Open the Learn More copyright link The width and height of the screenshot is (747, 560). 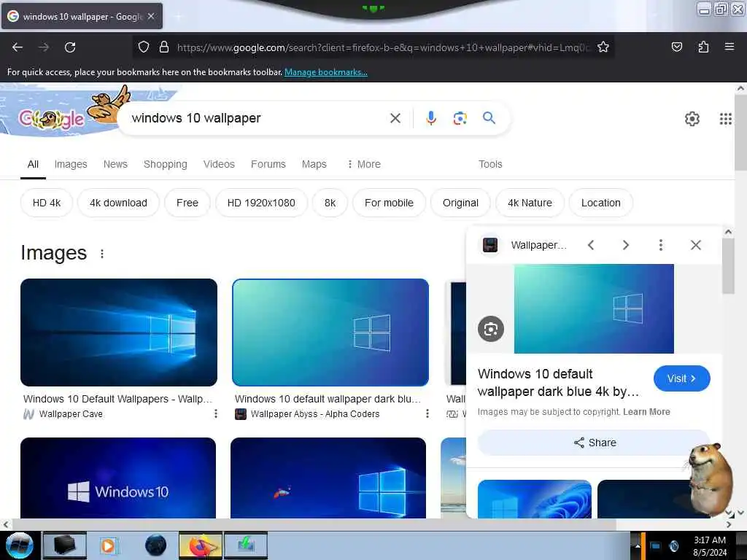[646, 412]
